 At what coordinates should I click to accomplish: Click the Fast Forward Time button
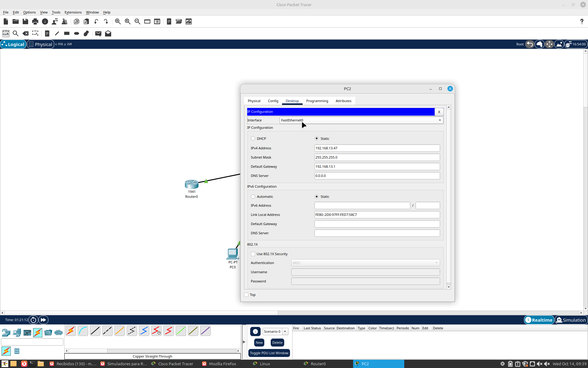(43, 320)
